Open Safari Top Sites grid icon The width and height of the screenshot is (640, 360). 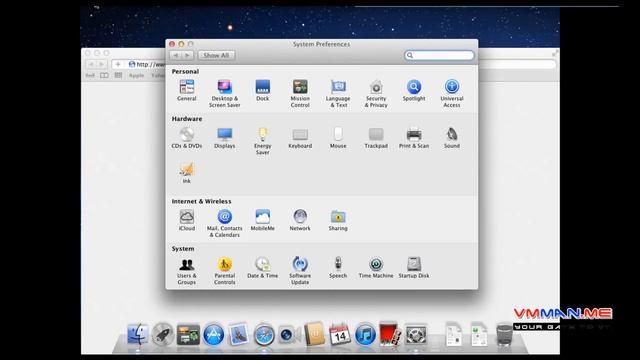coord(118,76)
